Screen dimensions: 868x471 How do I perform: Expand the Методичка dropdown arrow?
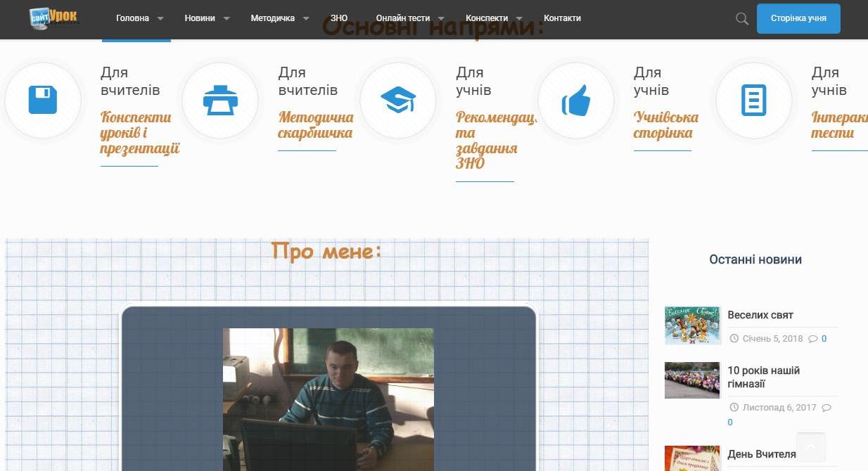(306, 19)
